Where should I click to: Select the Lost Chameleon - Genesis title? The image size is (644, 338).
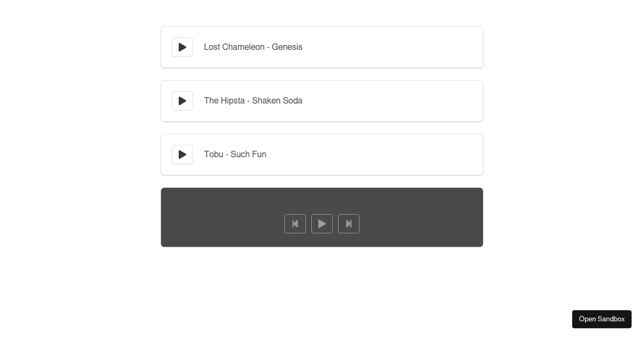pyautogui.click(x=253, y=47)
